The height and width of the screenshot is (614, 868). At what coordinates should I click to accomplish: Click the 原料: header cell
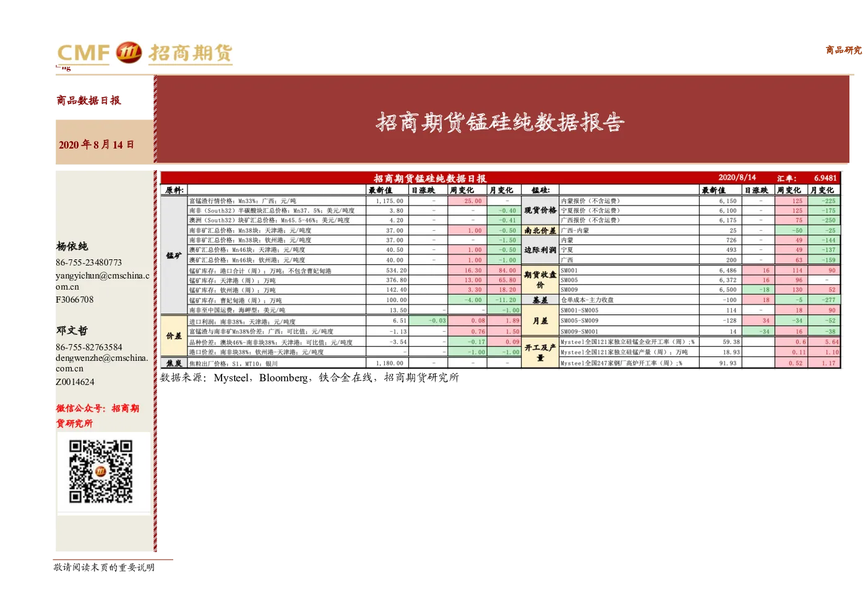pos(174,190)
